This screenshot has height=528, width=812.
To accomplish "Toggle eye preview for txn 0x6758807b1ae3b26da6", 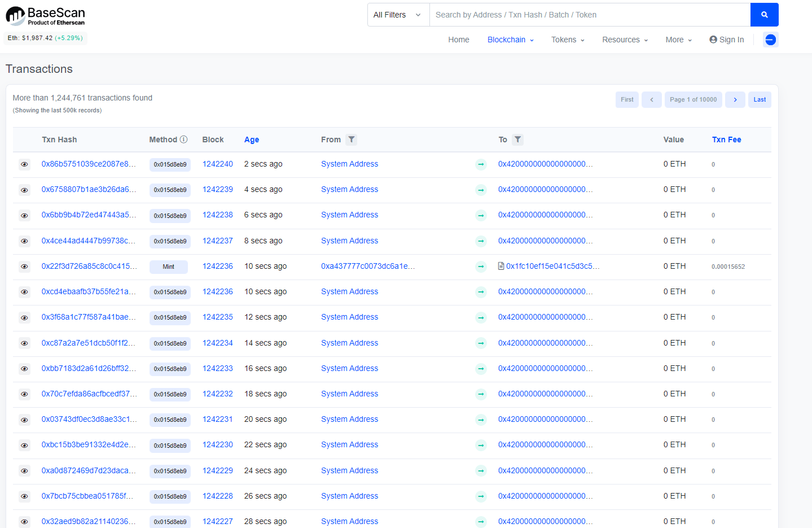I will (x=24, y=190).
